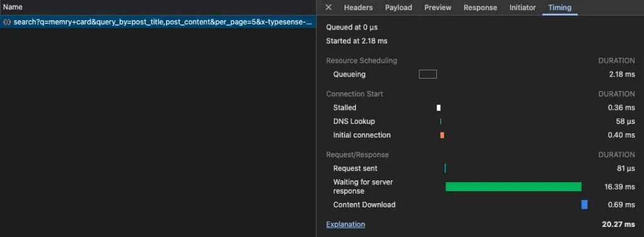Click the Stalled label

(345, 107)
